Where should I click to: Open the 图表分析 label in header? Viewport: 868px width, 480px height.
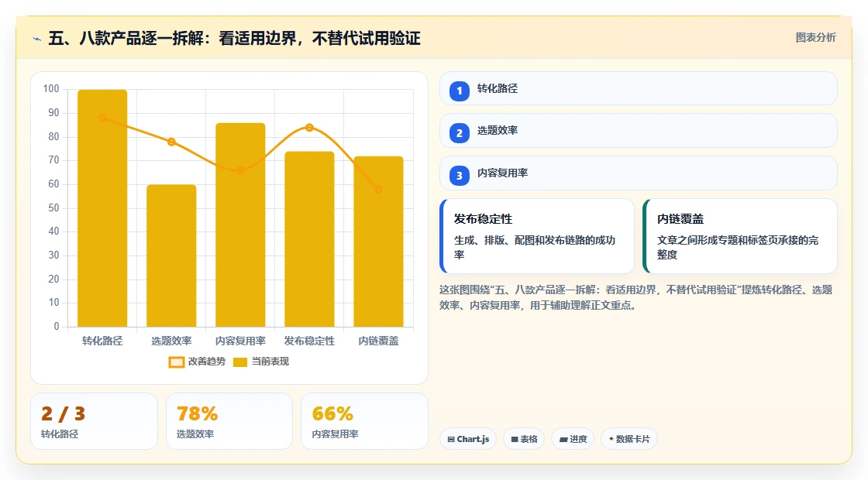pos(815,38)
